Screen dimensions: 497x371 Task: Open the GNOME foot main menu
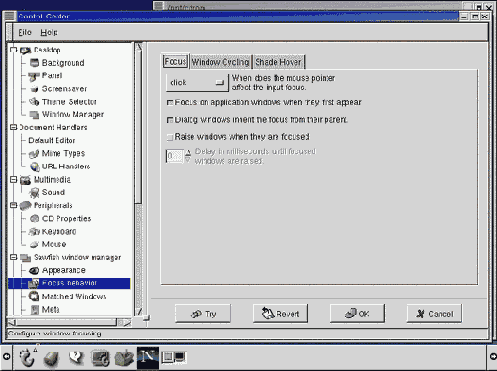click(x=28, y=357)
